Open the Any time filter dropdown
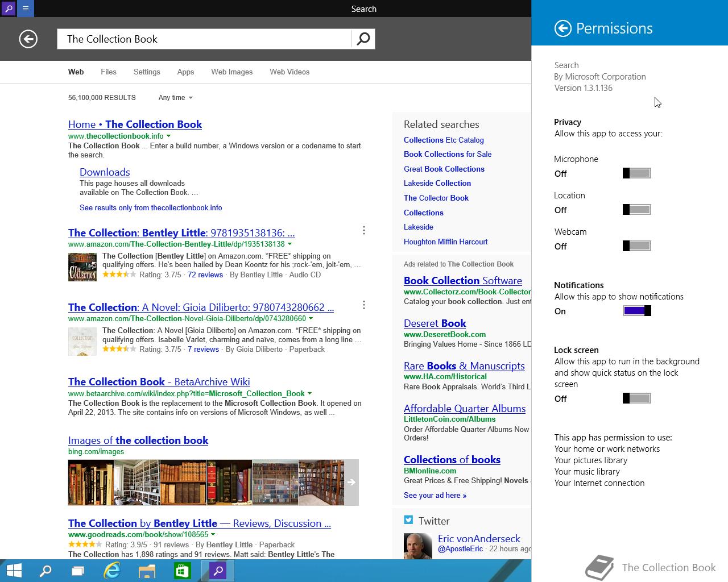Image resolution: width=728 pixels, height=582 pixels. click(176, 98)
